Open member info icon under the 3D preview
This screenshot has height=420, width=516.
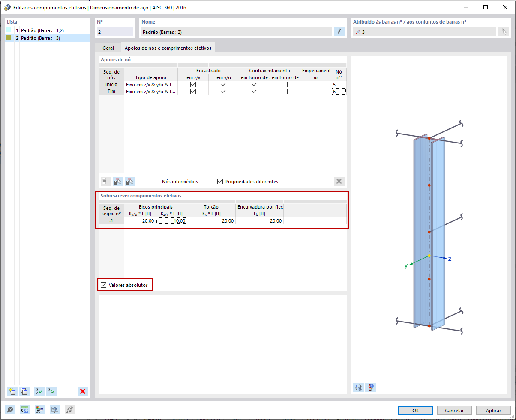370,387
